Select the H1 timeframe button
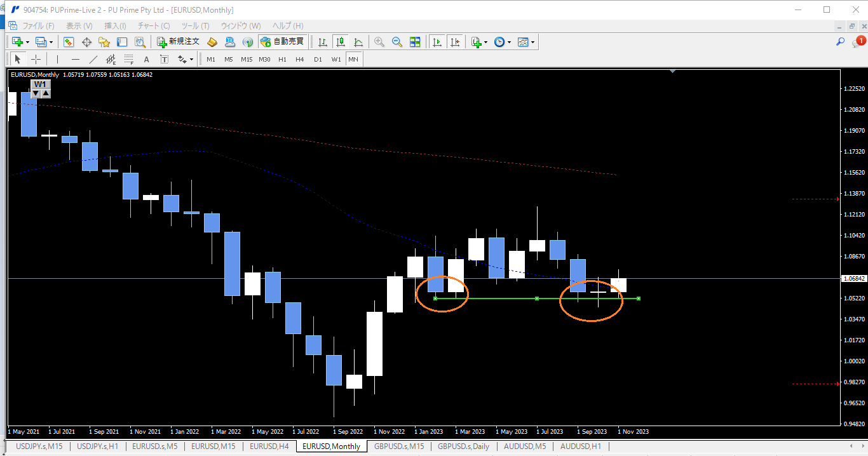This screenshot has height=456, width=868. click(282, 59)
